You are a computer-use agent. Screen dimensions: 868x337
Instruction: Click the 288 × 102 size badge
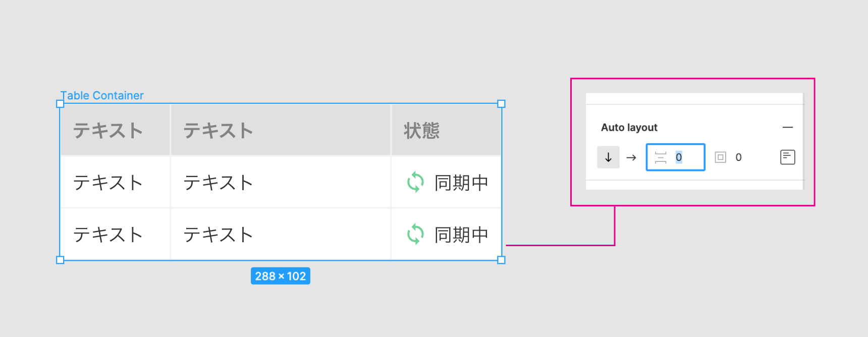point(280,276)
